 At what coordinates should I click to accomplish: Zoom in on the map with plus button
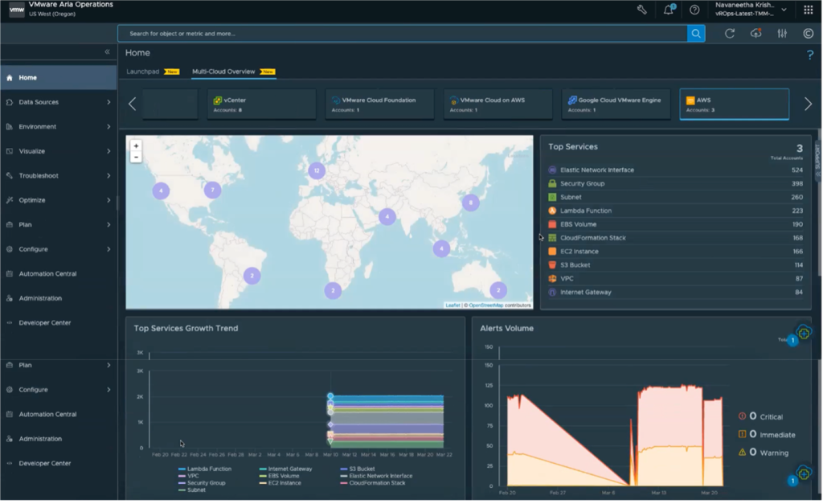tap(136, 146)
